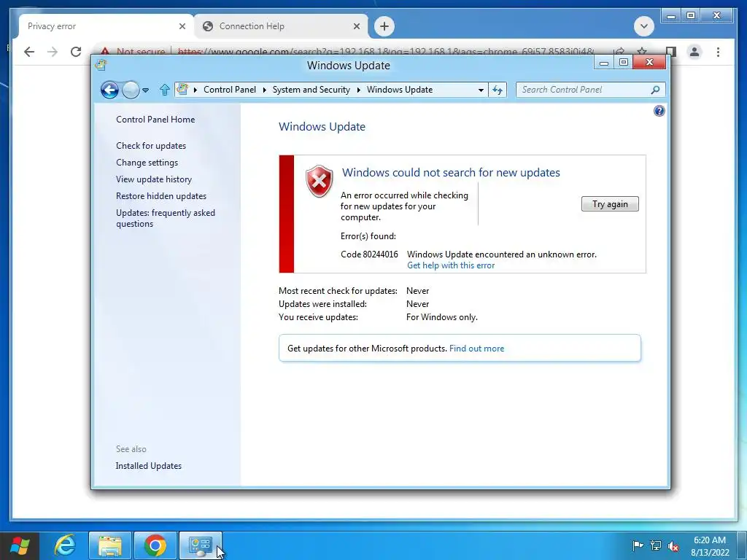Click Check for updates in sidebar
Image resolution: width=747 pixels, height=560 pixels.
coord(151,146)
